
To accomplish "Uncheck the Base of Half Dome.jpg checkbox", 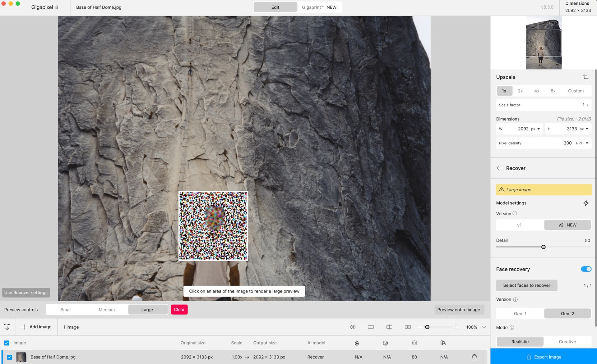I will point(10,357).
